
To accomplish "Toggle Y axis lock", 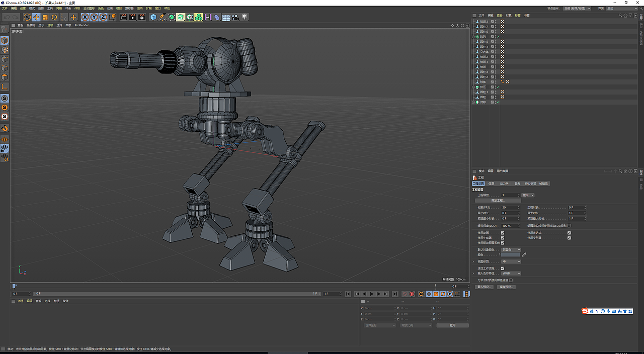I will (94, 17).
